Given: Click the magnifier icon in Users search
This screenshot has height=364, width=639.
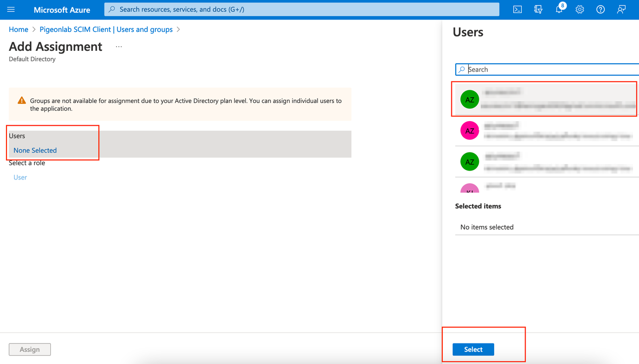Looking at the screenshot, I should [462, 69].
